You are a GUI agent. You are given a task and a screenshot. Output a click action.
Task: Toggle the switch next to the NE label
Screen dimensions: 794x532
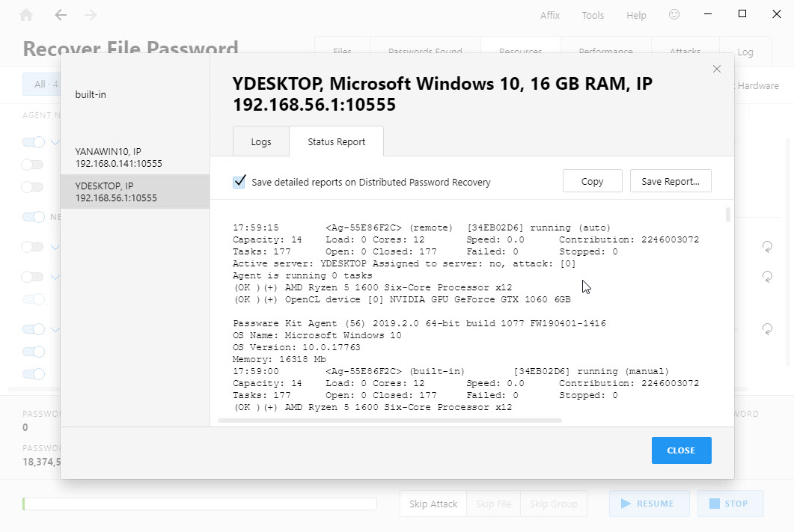click(34, 217)
